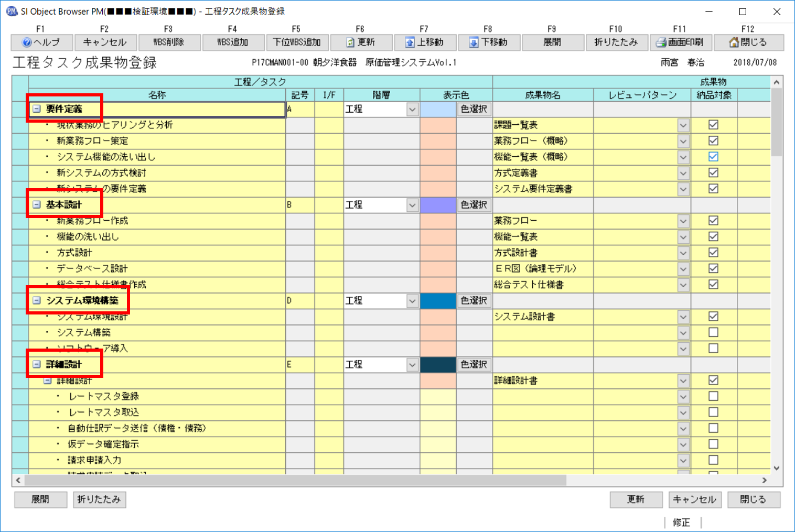Click 色選択 button in 要件定義 row
The image size is (795, 532).
pos(474,109)
